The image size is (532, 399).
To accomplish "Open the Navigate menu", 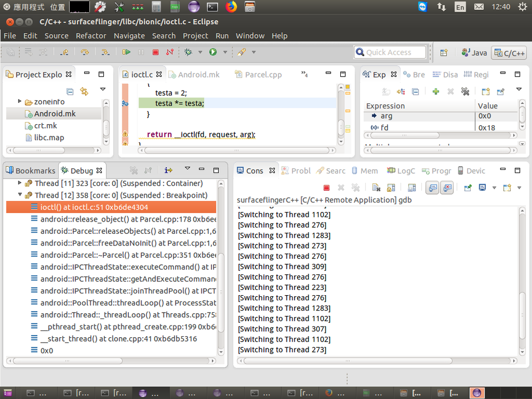I will 129,36.
